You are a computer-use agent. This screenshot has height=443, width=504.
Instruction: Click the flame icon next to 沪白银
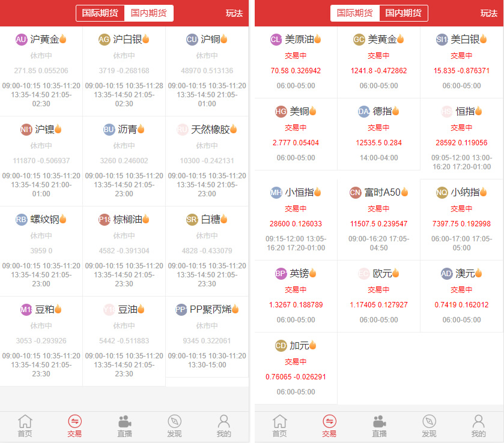coord(145,40)
